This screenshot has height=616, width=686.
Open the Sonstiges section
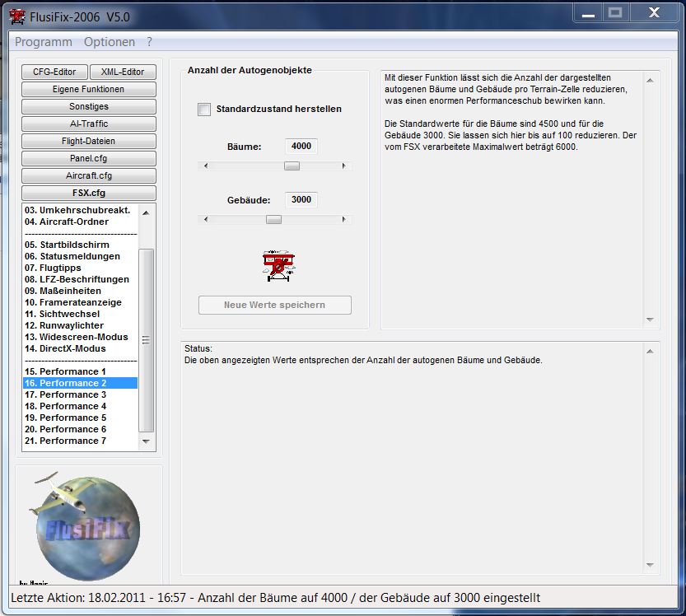point(89,106)
